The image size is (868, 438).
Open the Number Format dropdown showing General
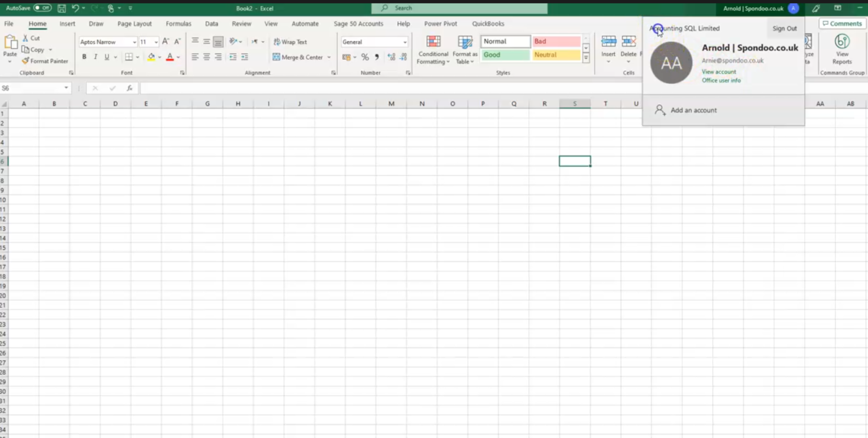[x=405, y=42]
